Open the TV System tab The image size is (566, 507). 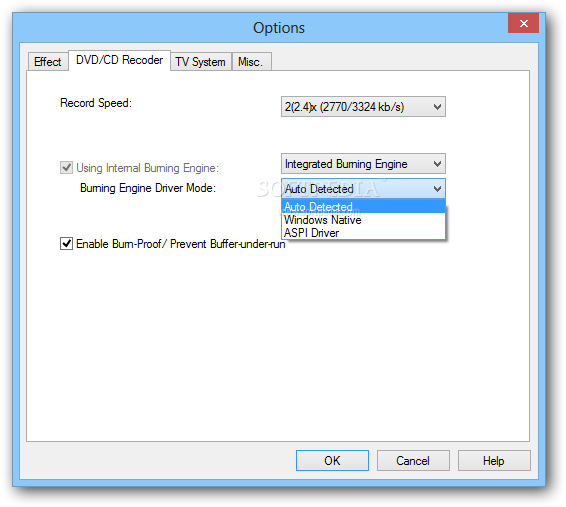click(x=201, y=62)
